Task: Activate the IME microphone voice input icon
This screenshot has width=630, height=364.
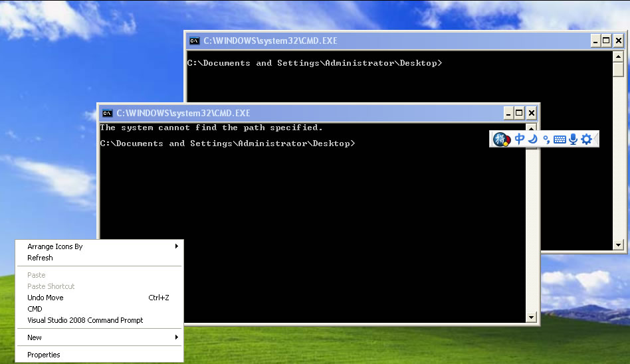Action: coord(574,139)
